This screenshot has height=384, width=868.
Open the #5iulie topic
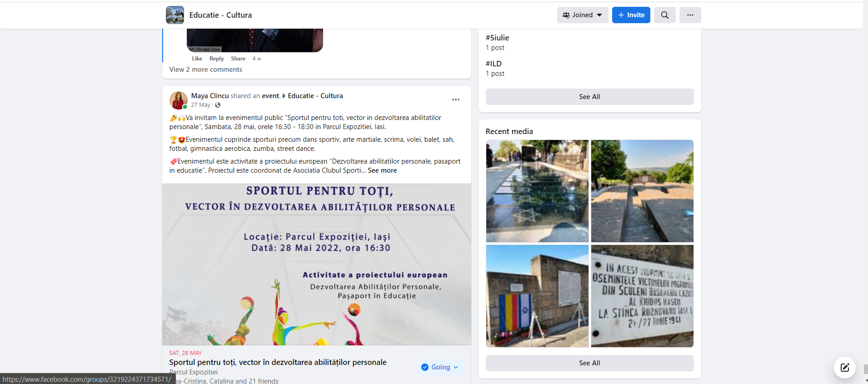click(x=497, y=38)
